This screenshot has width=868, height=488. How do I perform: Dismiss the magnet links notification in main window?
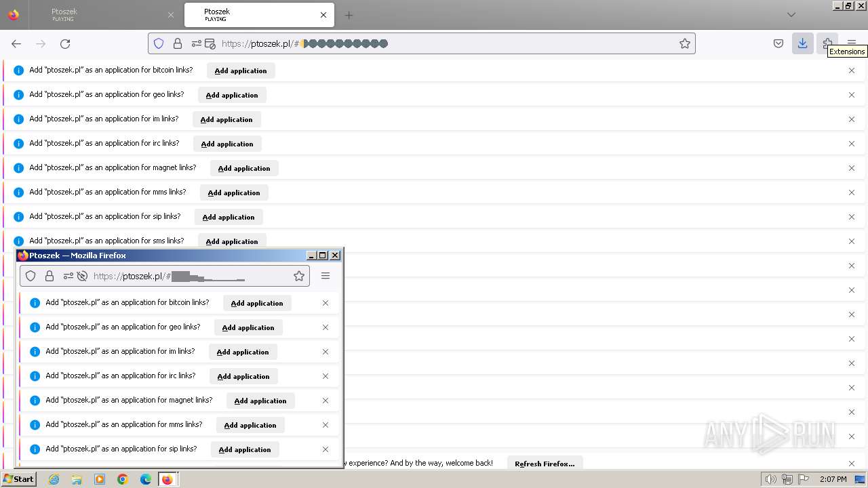pos(852,168)
